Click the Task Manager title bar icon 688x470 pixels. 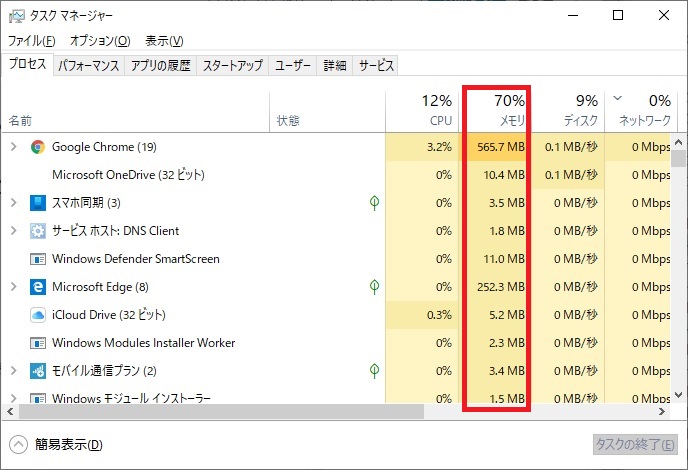[17, 16]
